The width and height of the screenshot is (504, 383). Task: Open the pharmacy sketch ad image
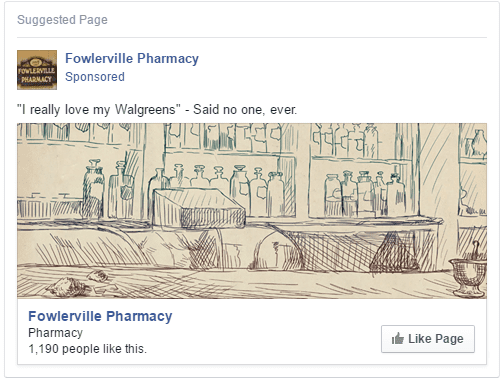click(x=252, y=211)
